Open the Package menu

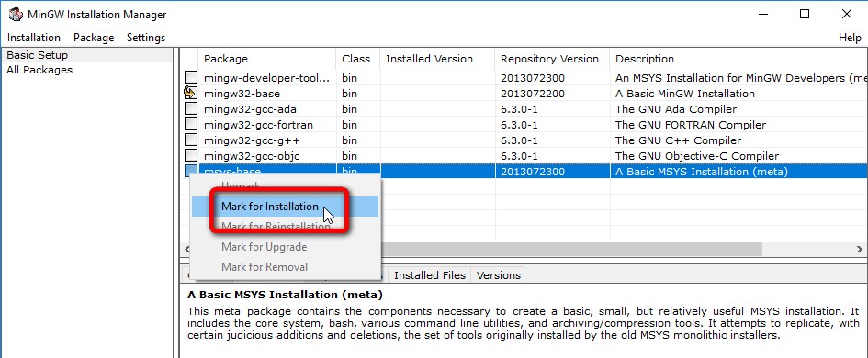pos(94,38)
